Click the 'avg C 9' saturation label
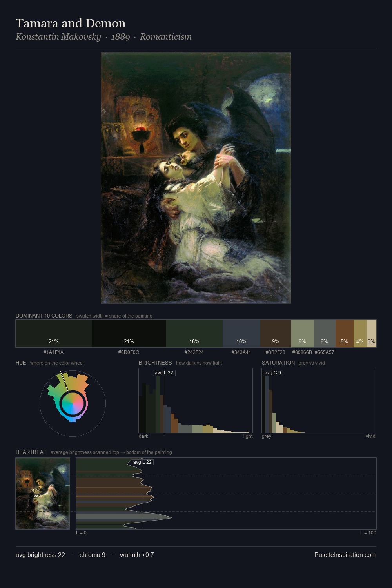Image resolution: width=392 pixels, height=588 pixels. point(273,373)
